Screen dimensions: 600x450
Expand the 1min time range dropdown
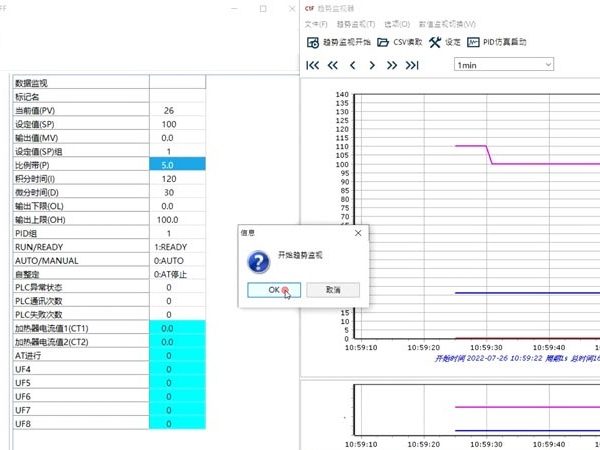503,65
